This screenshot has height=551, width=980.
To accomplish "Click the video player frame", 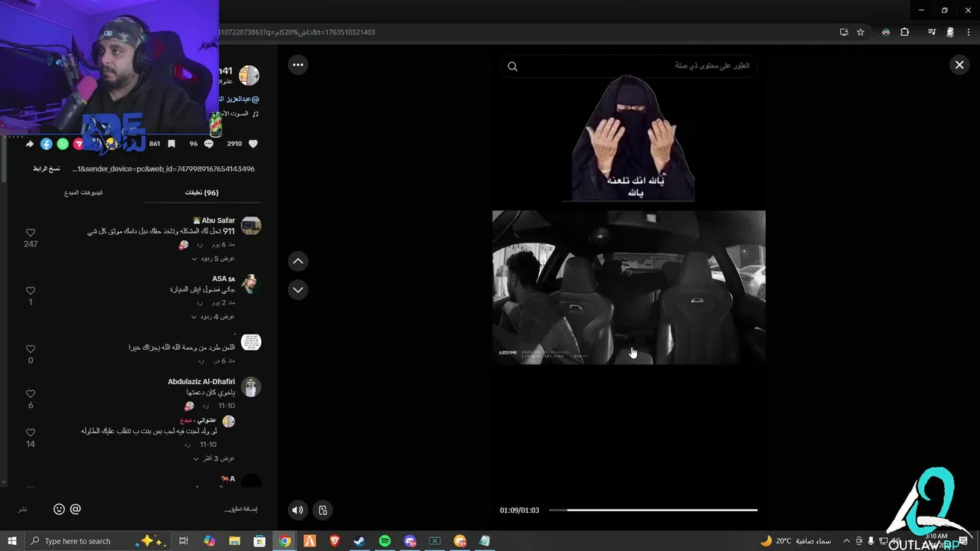I will click(629, 287).
